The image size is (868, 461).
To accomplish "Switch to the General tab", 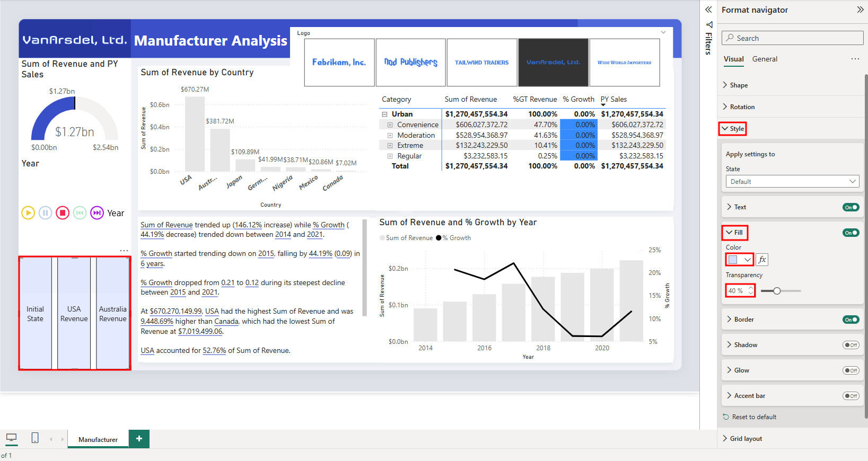I will [x=765, y=59].
